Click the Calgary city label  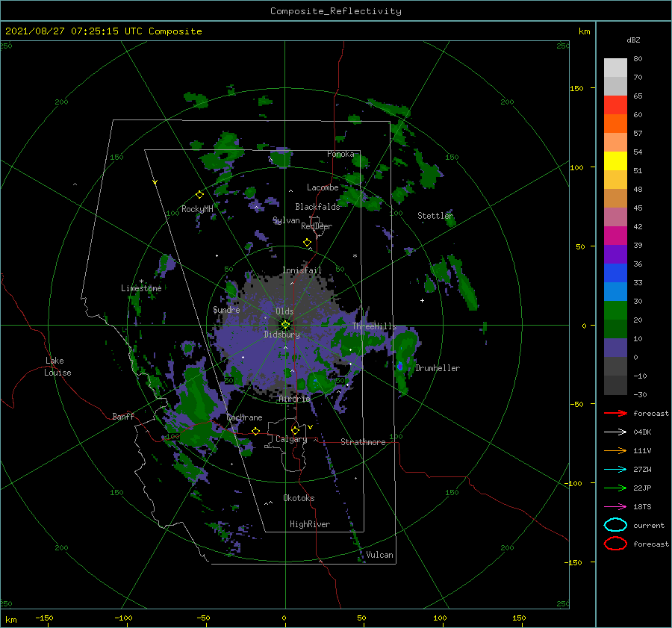tap(291, 439)
